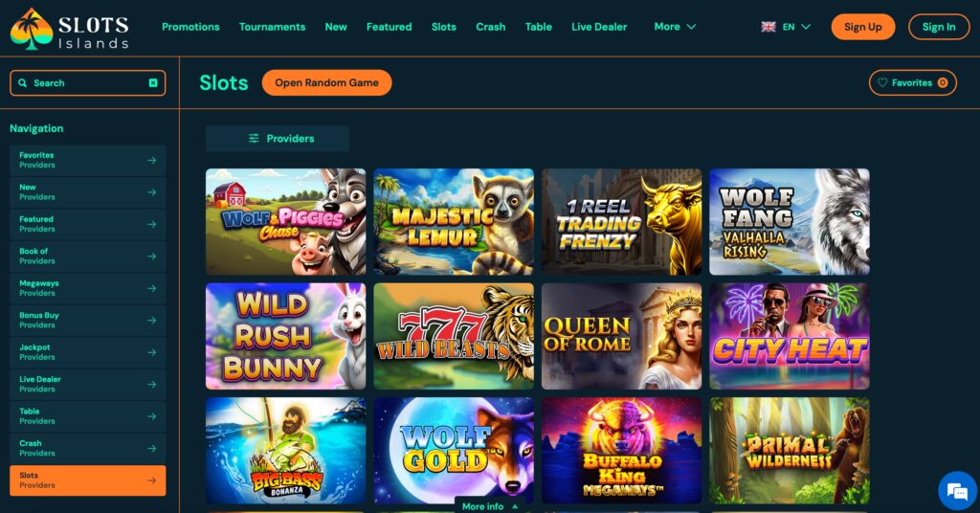Open the Providers filter
The image size is (980, 513).
click(x=278, y=139)
